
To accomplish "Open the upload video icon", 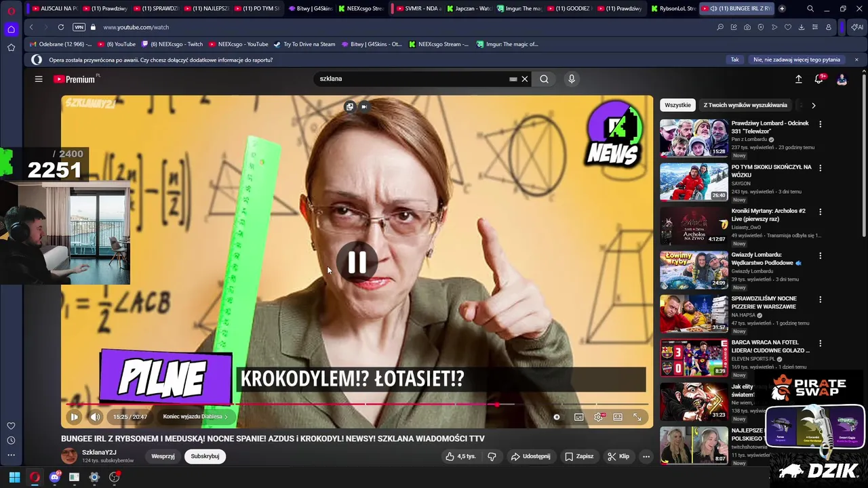I will tap(798, 79).
